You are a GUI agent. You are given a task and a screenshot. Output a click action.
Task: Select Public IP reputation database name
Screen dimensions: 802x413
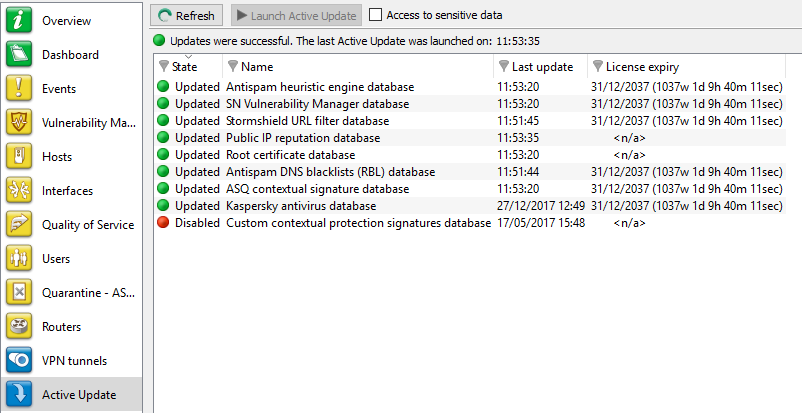(303, 138)
